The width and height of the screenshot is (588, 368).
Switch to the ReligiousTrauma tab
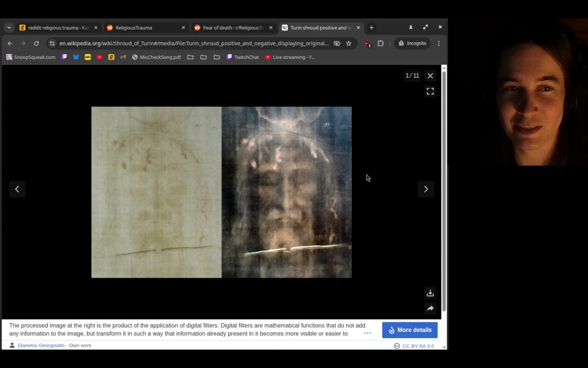point(146,28)
